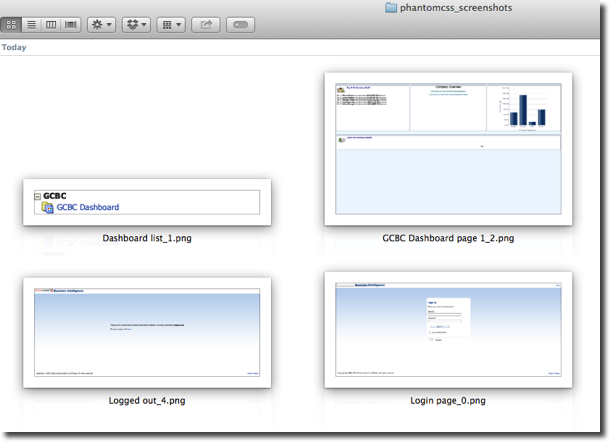Select Login page_0.png thumbnail
This screenshot has height=442, width=610.
point(448,330)
